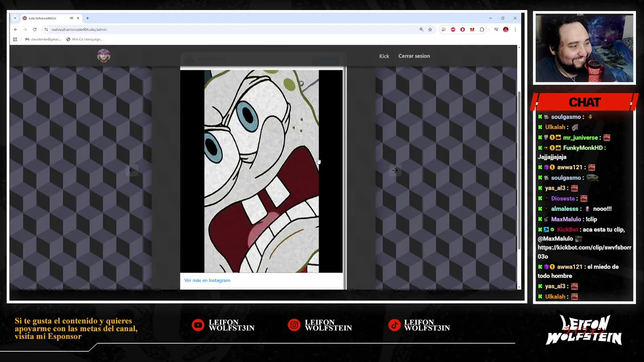
Task: Click the zoom magnifier icon in address bar
Action: (421, 30)
